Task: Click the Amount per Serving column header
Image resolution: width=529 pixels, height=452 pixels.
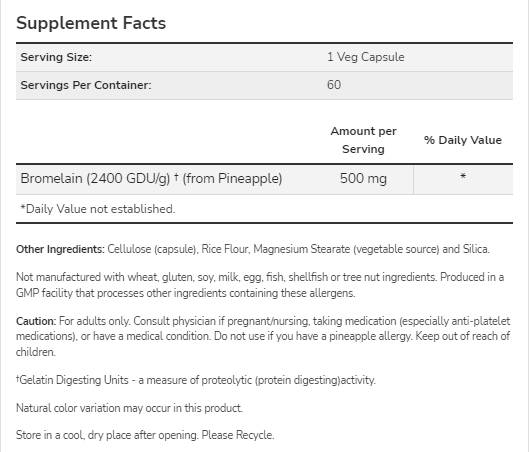Action: click(363, 140)
